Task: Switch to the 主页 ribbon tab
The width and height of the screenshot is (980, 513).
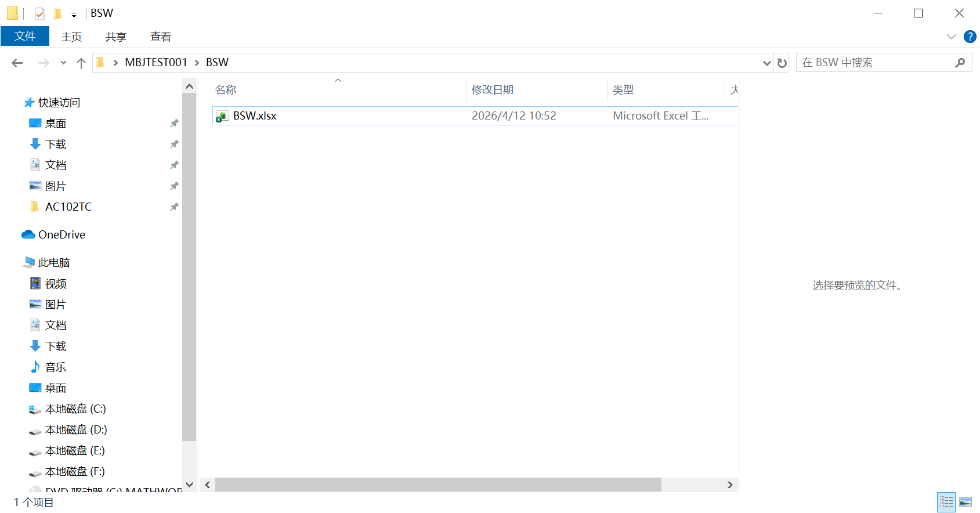Action: (x=71, y=37)
